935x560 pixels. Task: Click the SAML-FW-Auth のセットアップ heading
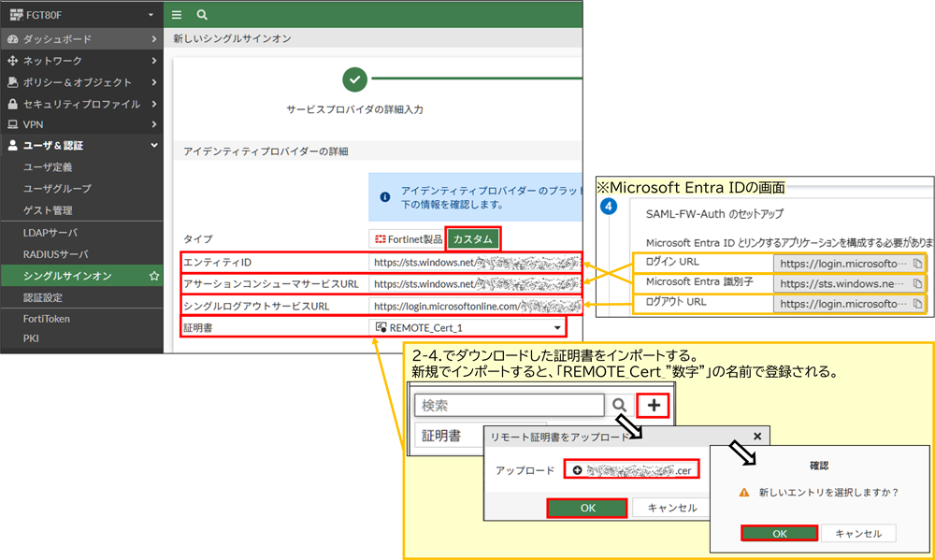(714, 214)
